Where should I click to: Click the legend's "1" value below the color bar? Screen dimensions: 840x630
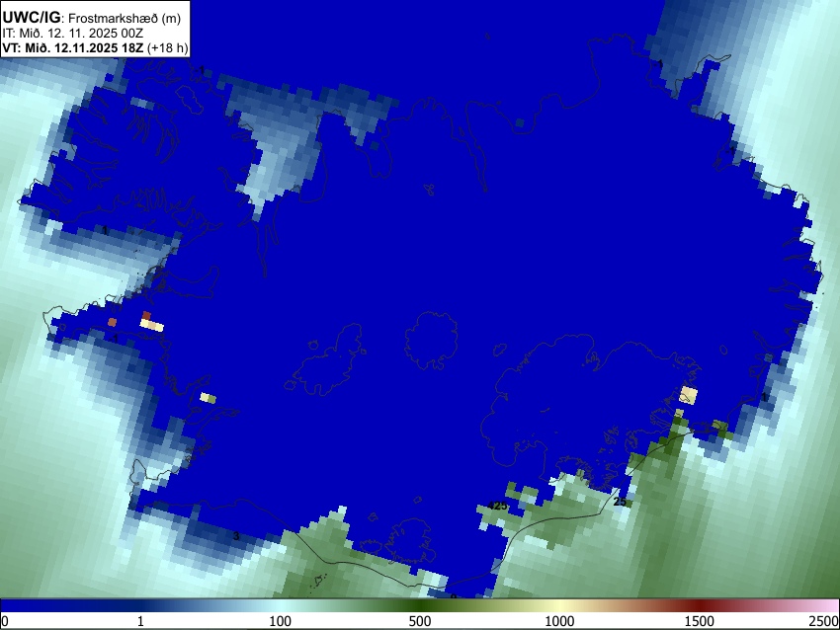[140, 621]
